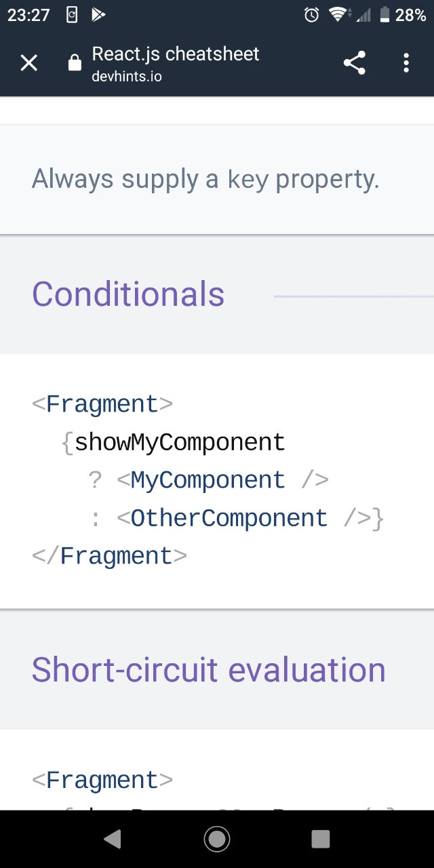Open recent apps with square button
The width and height of the screenshot is (434, 868).
(321, 839)
